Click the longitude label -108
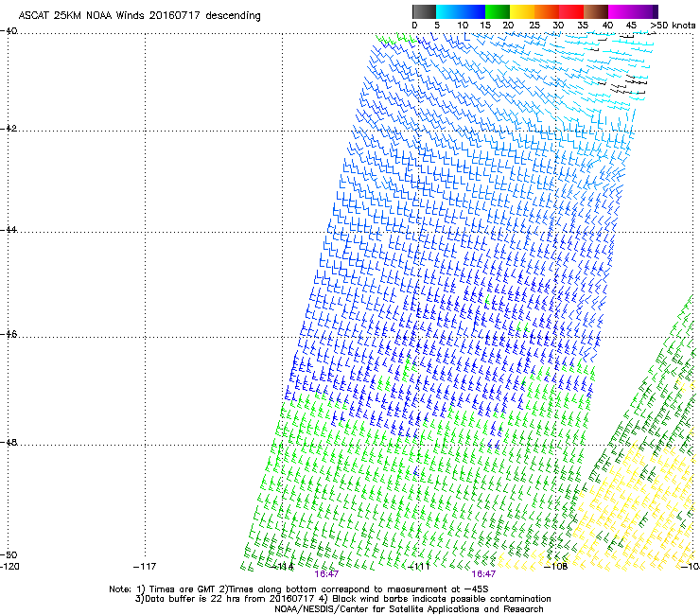This screenshot has width=700, height=615. coord(556,567)
